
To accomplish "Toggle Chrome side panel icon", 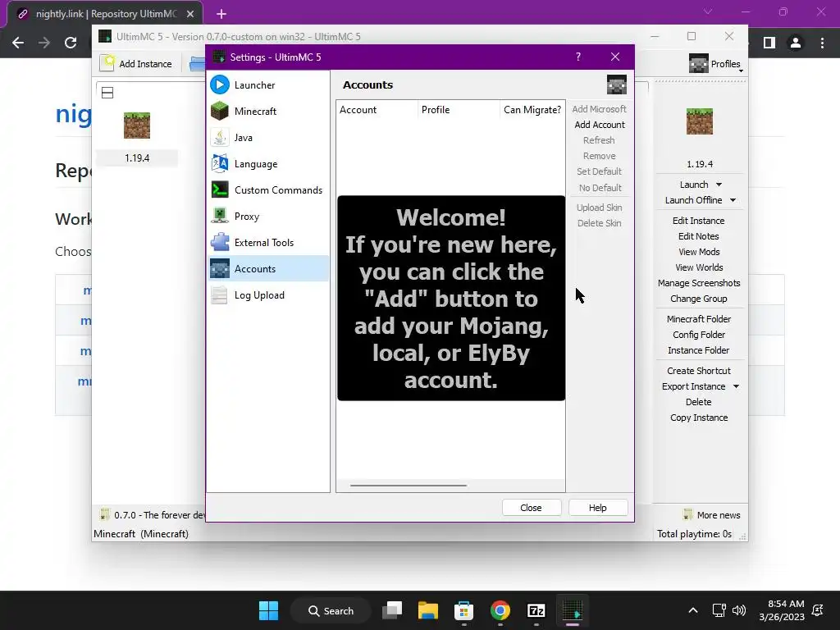I will click(x=769, y=43).
